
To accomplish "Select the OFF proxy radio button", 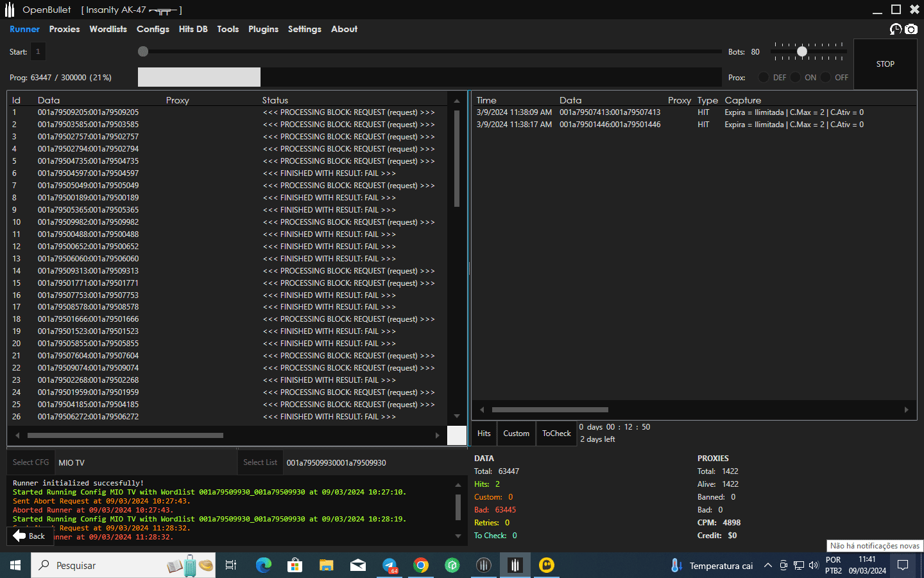I will point(826,77).
